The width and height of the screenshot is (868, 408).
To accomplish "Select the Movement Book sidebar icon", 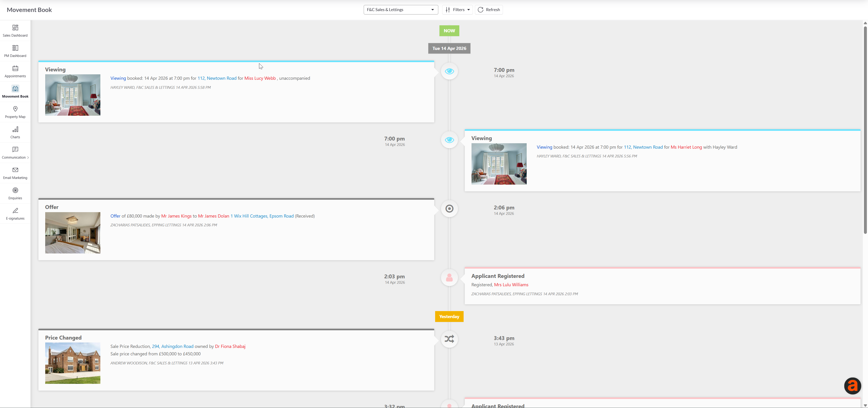I will (15, 89).
